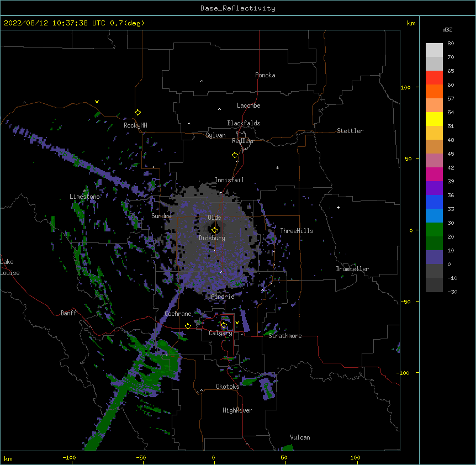Viewport: 476px width, 465px height.
Task: Click the Lake Louise label
Action: coord(10,267)
